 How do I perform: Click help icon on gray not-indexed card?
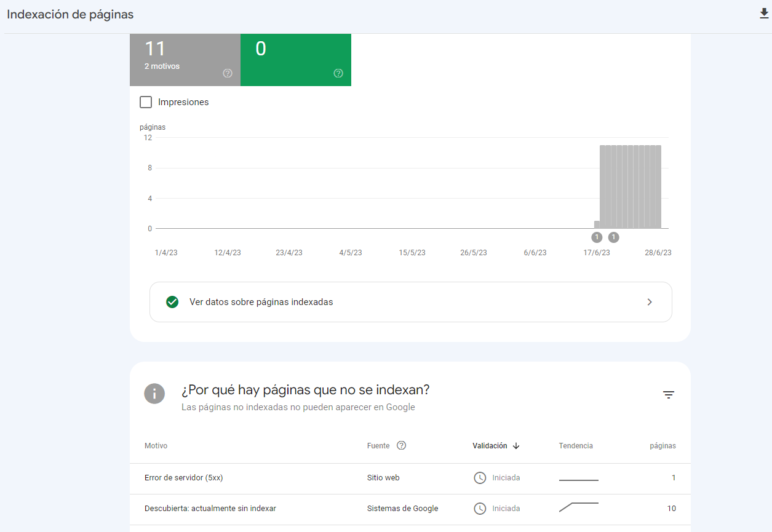(228, 73)
